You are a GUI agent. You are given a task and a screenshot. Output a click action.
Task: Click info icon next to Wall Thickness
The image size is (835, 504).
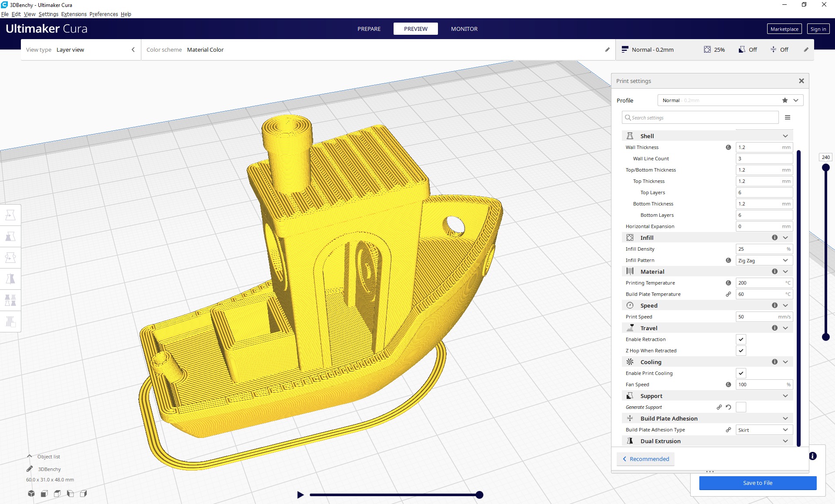728,147
